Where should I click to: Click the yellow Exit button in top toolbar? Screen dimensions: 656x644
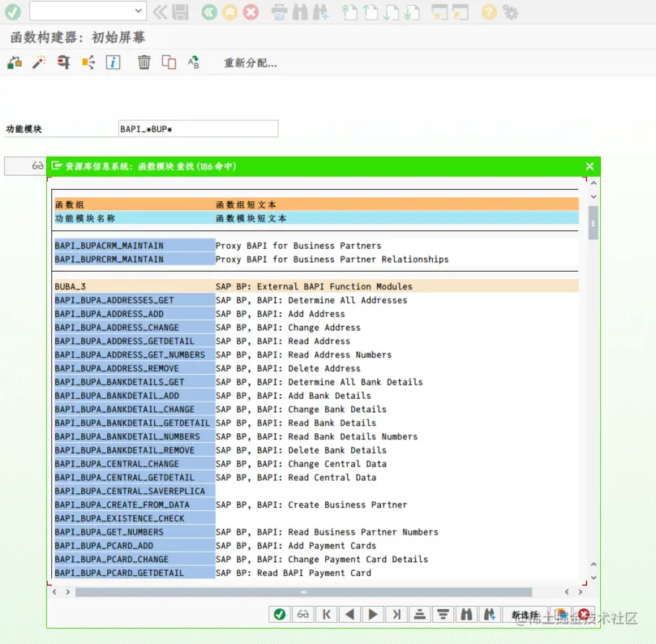point(229,12)
